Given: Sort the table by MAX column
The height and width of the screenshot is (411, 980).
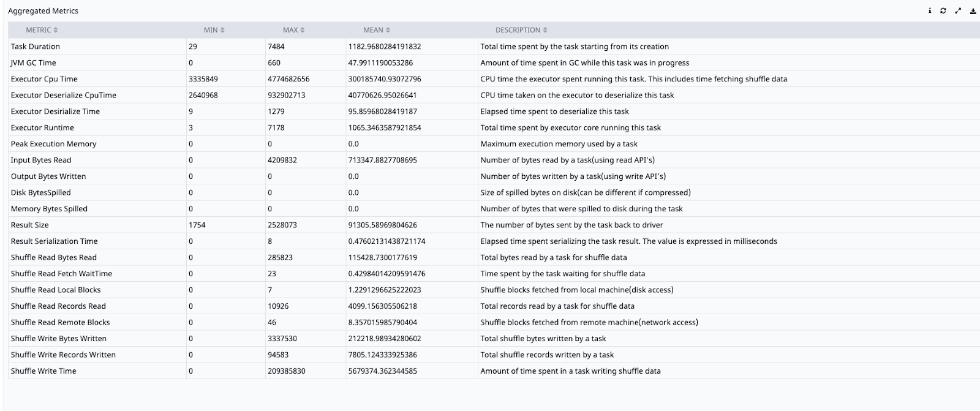Looking at the screenshot, I should point(293,30).
